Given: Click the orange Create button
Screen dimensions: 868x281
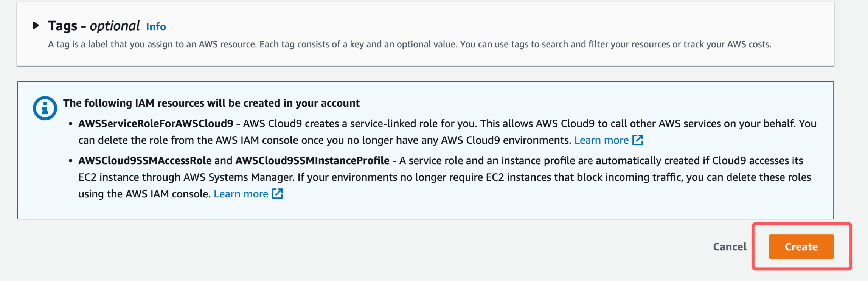Looking at the screenshot, I should tap(801, 247).
